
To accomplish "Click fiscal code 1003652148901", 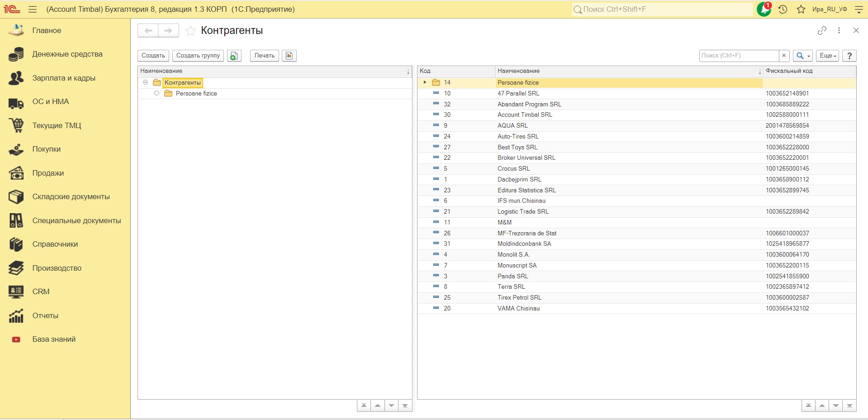I will pyautogui.click(x=787, y=93).
